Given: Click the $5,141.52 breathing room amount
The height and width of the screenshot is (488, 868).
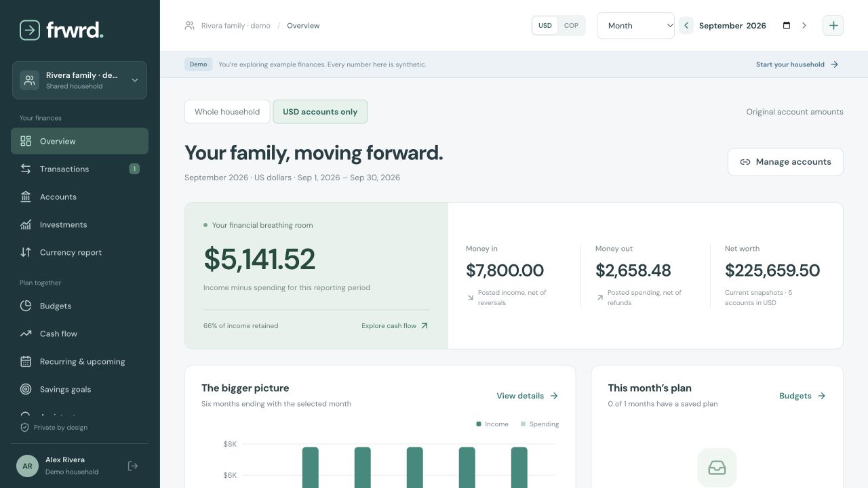Looking at the screenshot, I should pyautogui.click(x=260, y=260).
